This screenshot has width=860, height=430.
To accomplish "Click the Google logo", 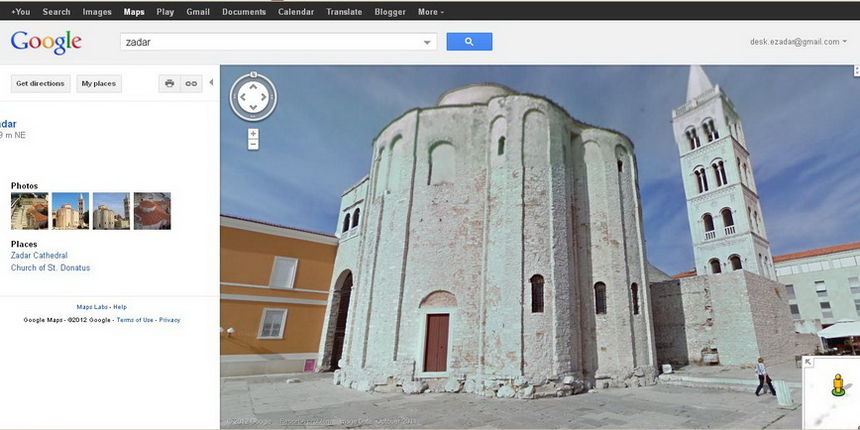I will pyautogui.click(x=46, y=42).
